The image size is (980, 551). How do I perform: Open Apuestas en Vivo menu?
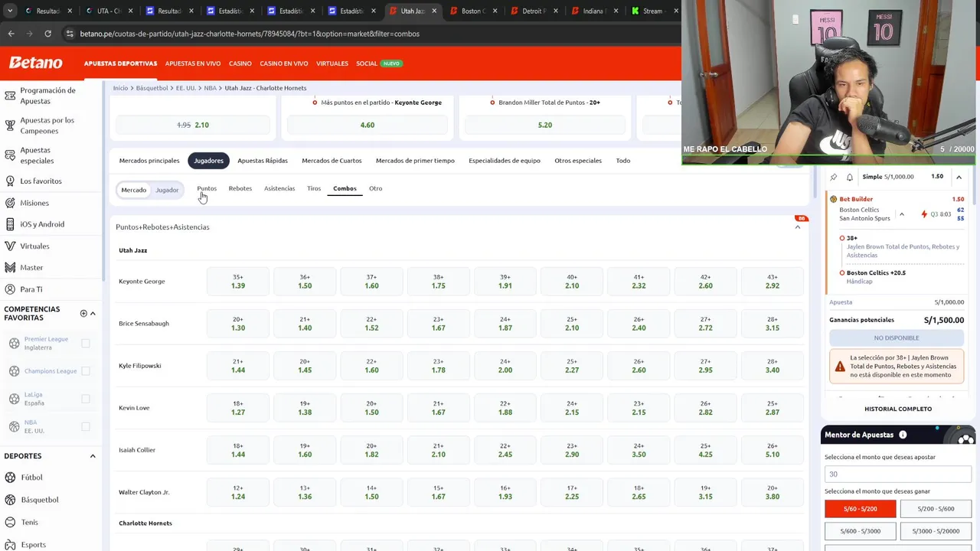[193, 64]
